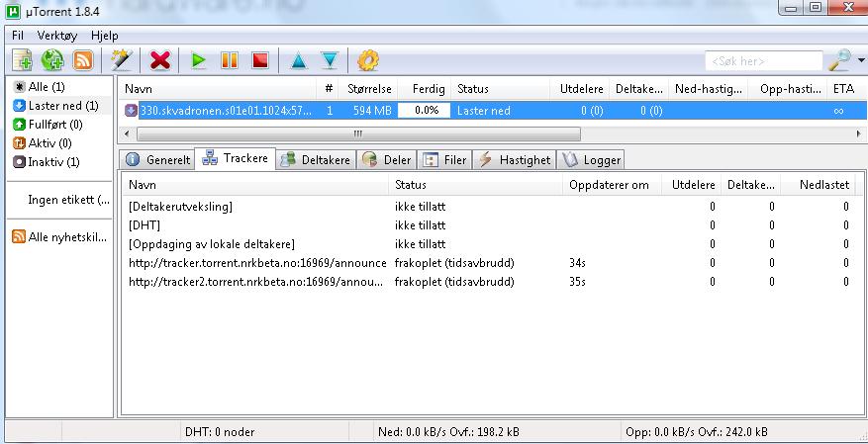Sort trackers by Nedlastet column
This screenshot has width=868, height=444.
(819, 185)
